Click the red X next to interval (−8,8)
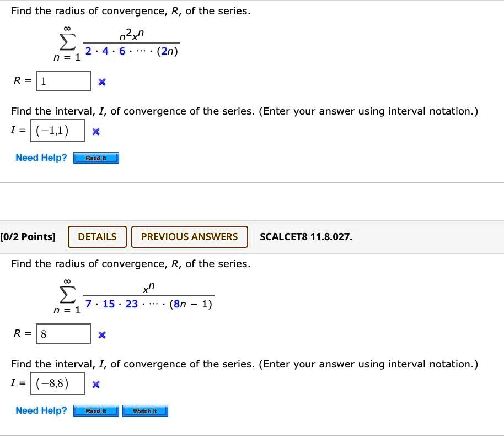The width and height of the screenshot is (504, 438). click(x=95, y=384)
